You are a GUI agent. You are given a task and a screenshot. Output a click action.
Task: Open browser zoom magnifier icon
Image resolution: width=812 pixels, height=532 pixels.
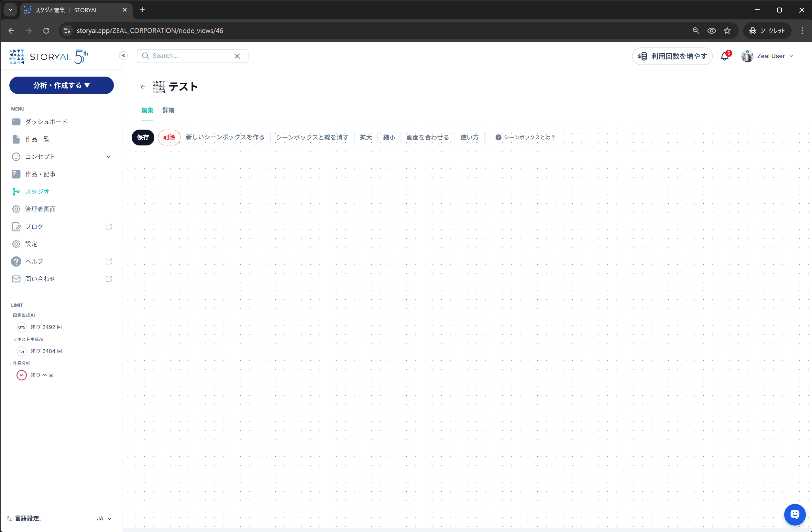[x=696, y=31]
